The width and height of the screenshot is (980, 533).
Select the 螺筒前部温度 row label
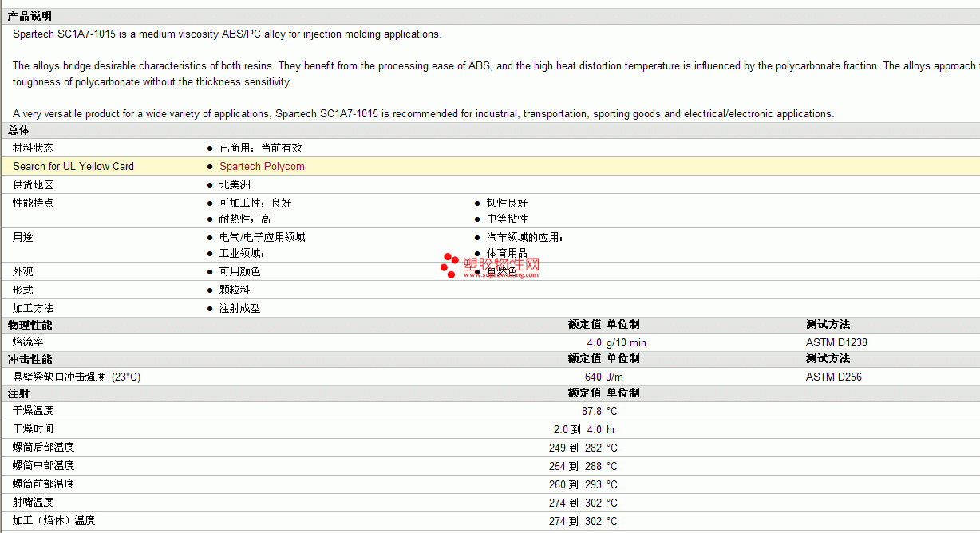click(x=44, y=484)
